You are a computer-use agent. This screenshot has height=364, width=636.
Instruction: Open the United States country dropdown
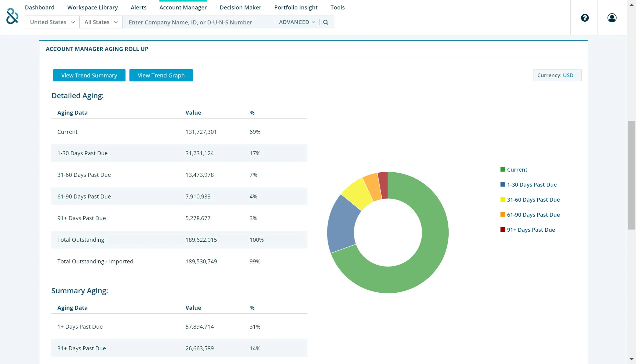pyautogui.click(x=52, y=22)
